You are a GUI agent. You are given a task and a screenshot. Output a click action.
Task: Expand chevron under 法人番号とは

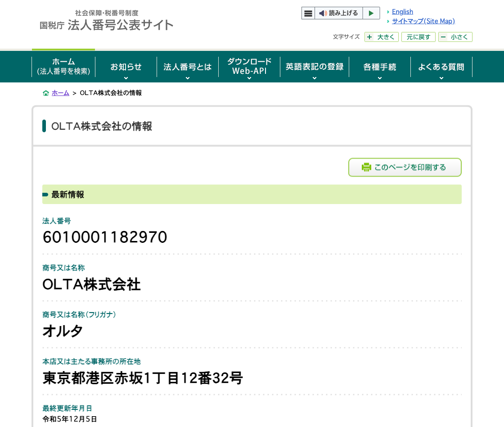click(187, 78)
